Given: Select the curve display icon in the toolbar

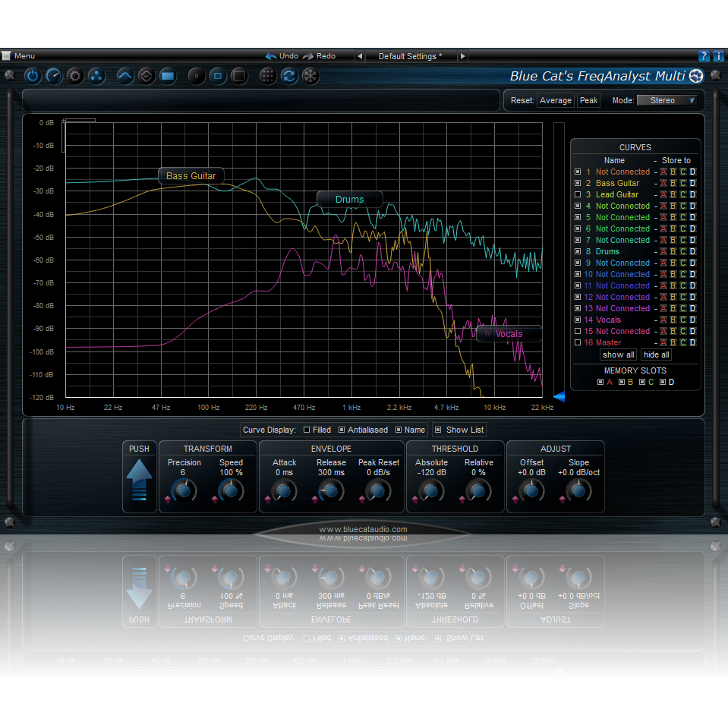Looking at the screenshot, I should (x=125, y=76).
